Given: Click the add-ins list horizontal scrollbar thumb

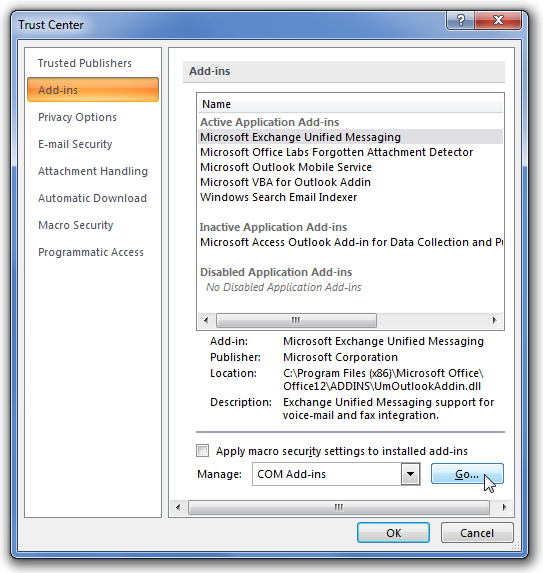Looking at the screenshot, I should 296,320.
